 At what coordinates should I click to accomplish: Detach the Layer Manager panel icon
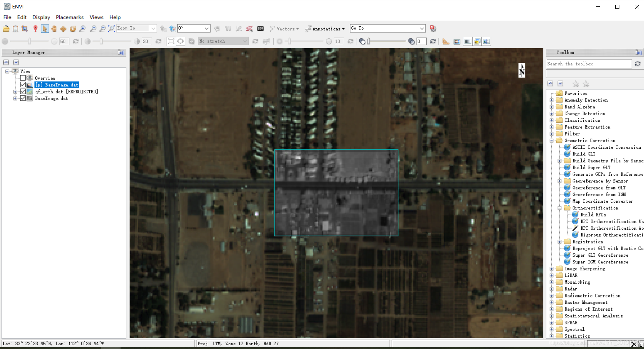click(121, 53)
